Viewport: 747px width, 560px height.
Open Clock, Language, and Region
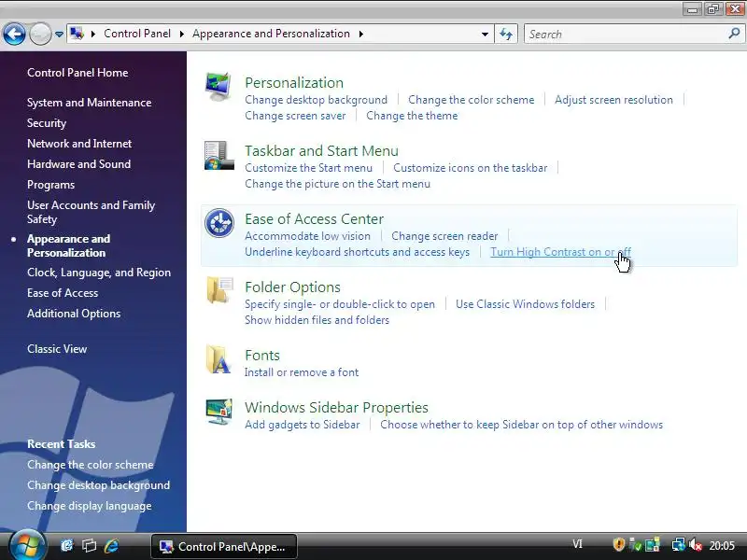[x=99, y=273]
